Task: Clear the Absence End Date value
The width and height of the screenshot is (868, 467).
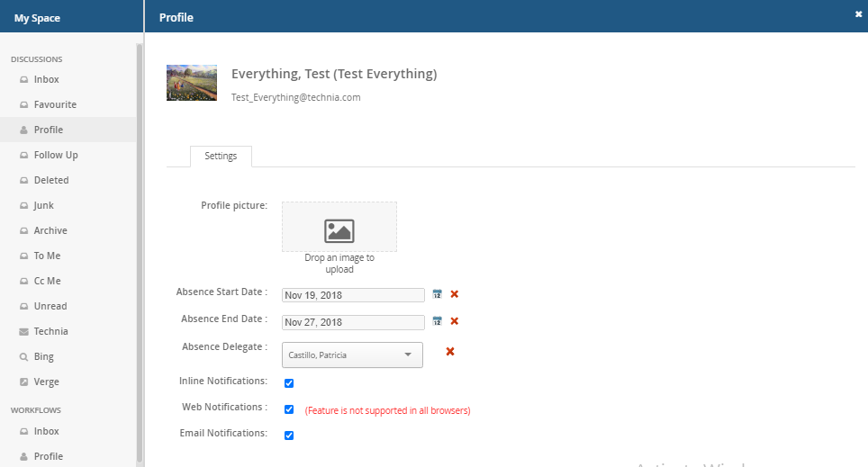Action: (x=455, y=321)
